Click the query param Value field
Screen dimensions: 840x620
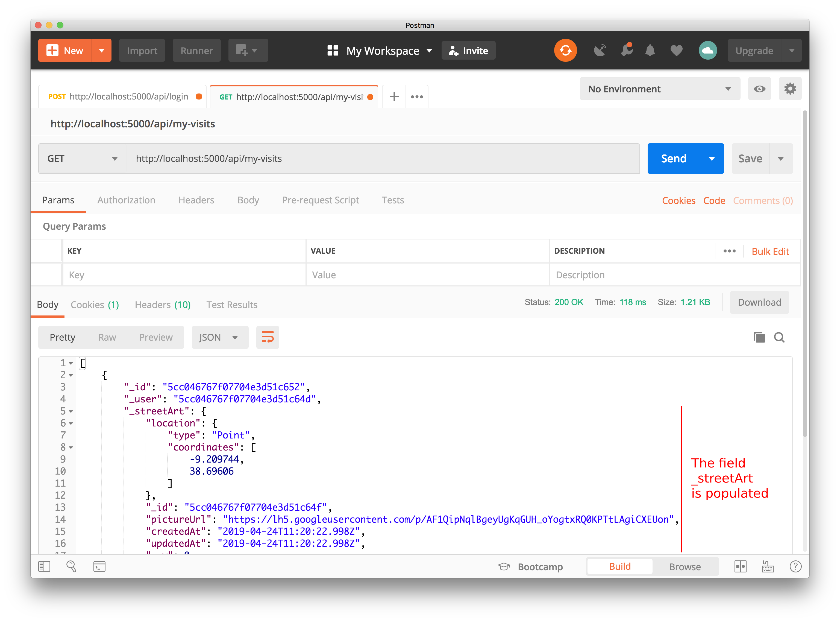tap(428, 275)
